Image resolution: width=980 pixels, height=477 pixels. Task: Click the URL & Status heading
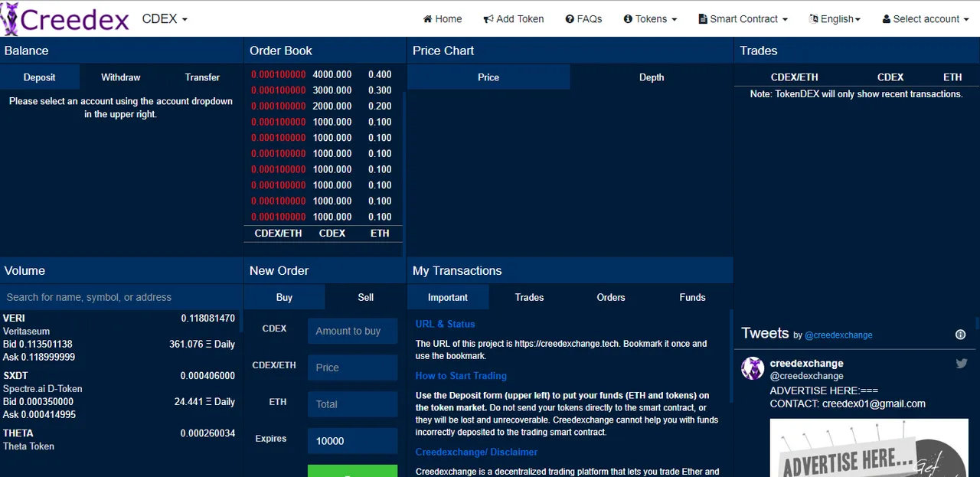446,324
